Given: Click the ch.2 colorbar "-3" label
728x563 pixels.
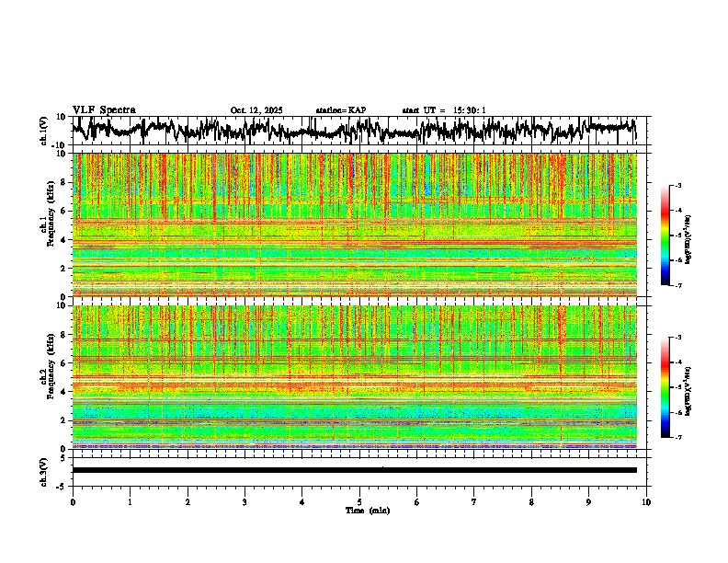Looking at the screenshot, I should pos(677,338).
